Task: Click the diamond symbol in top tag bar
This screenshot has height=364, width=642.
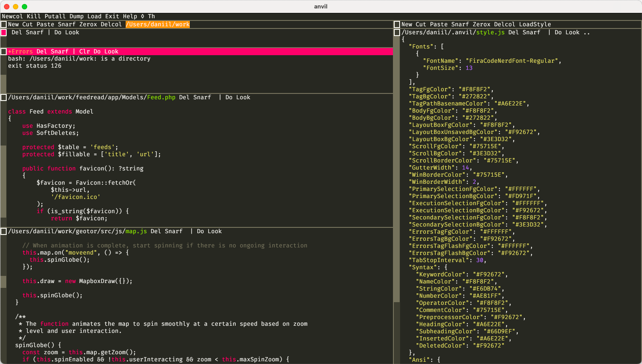Action: coord(143,16)
